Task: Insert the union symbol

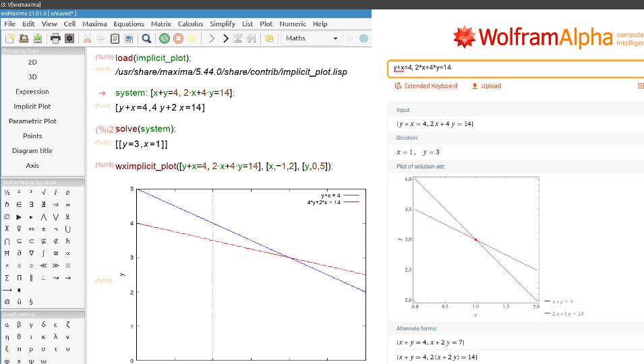Action: (x=67, y=229)
